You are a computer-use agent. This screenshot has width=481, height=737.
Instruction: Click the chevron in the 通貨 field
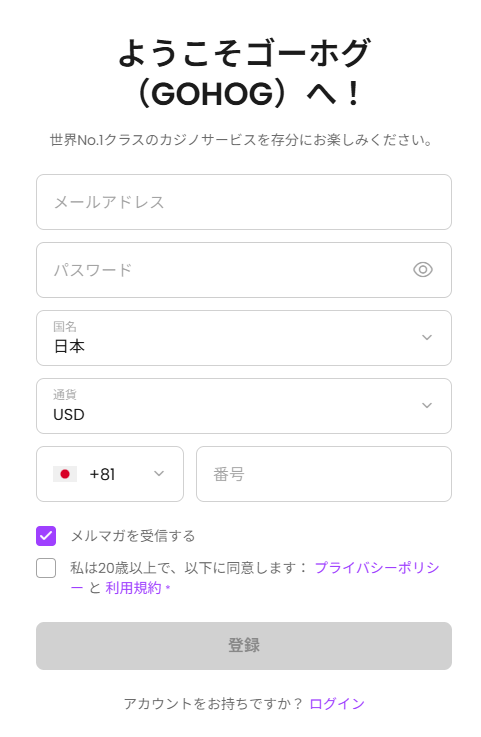[x=426, y=405]
